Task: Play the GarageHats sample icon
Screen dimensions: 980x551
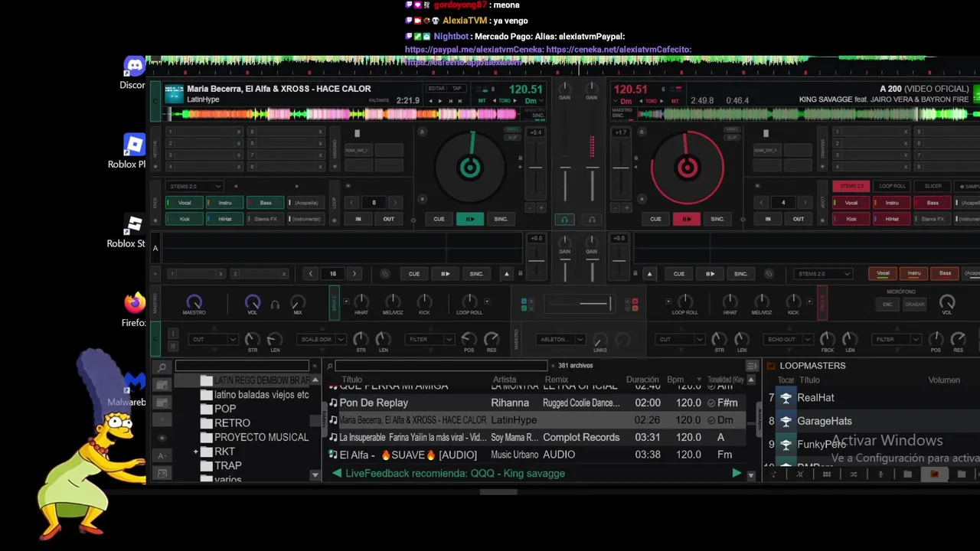Action: 786,421
